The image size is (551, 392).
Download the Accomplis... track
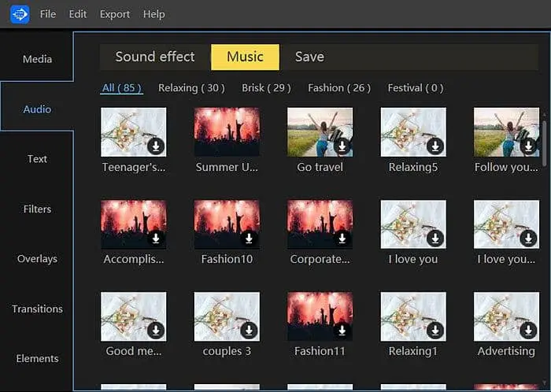156,239
